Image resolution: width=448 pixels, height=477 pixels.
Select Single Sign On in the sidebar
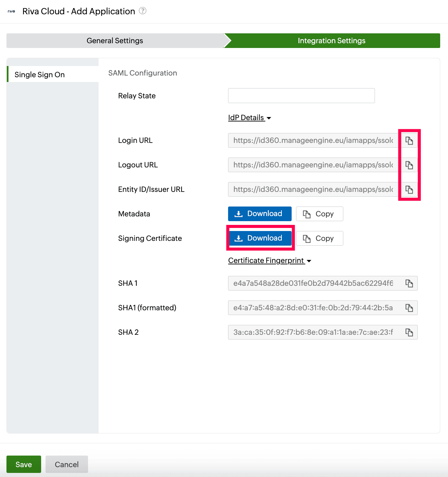[x=40, y=74]
